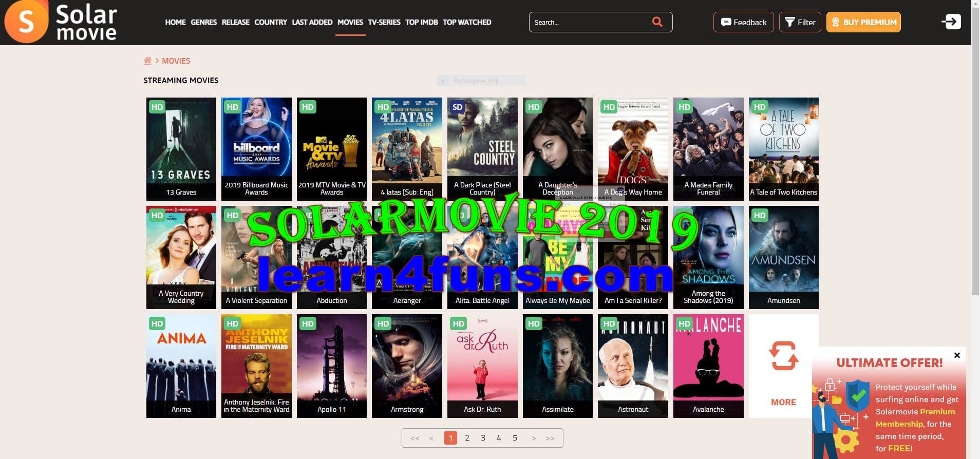
Task: Open A Madea Family Funeral poster
Action: click(708, 149)
